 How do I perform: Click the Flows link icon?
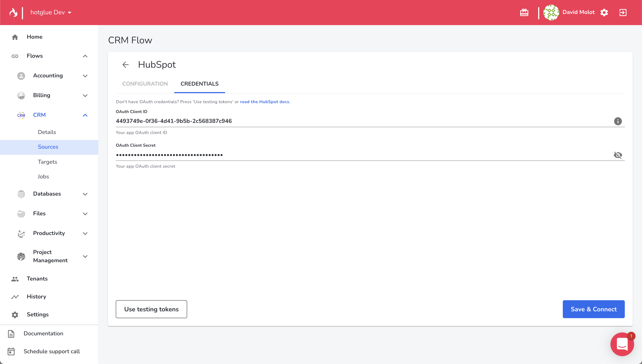(15, 56)
